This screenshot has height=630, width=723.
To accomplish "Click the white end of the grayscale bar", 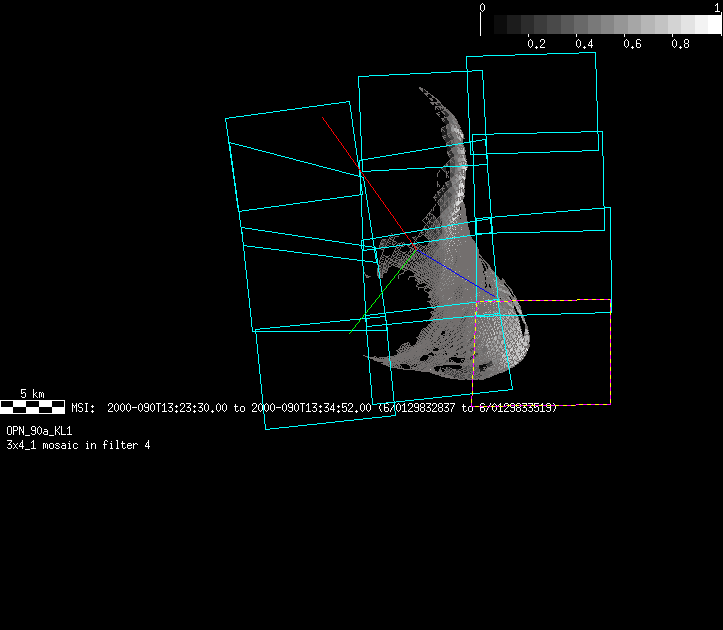I will [x=713, y=25].
